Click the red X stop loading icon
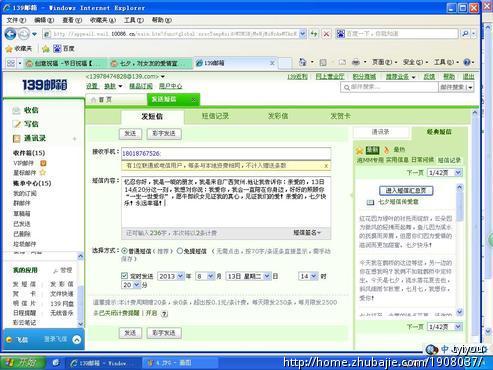The image size is (493, 370). 327,34
